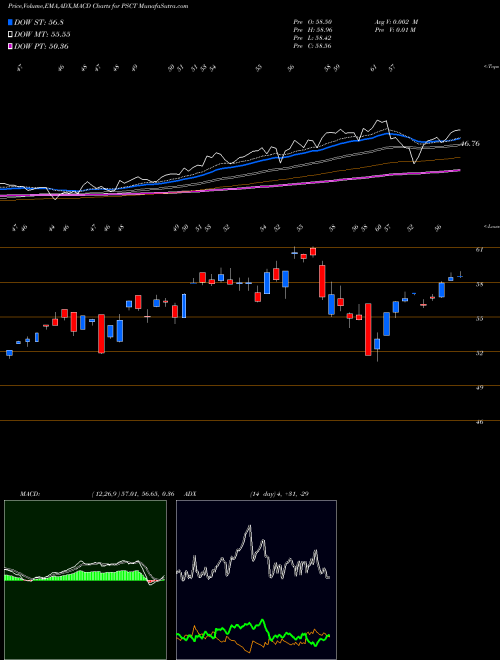The image size is (500, 660).
Task: Click the MACD panel title
Action: [29, 494]
